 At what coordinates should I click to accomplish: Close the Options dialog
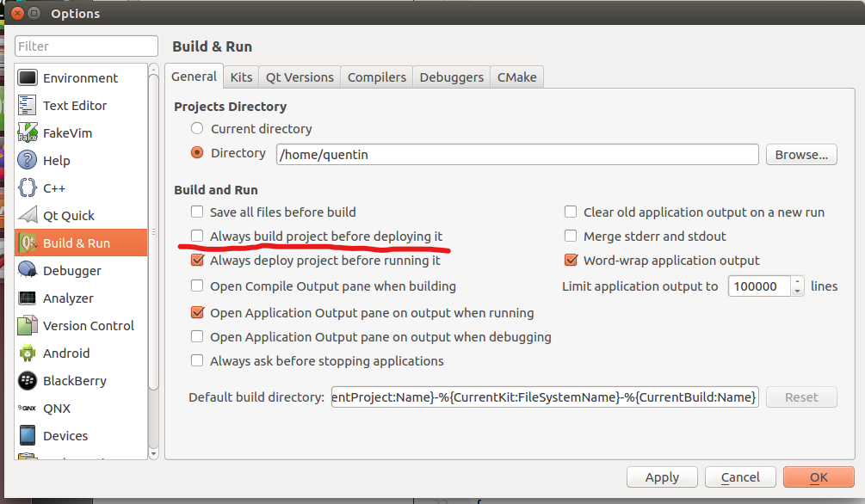tap(18, 13)
